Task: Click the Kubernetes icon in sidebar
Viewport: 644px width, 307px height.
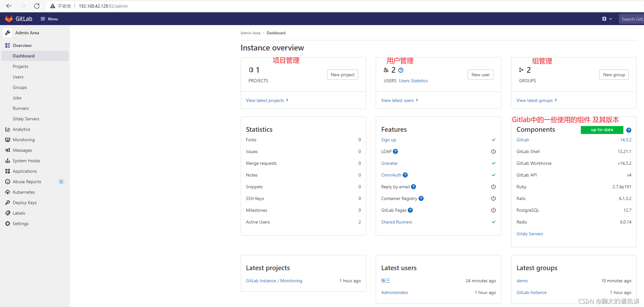Action: 8,192
